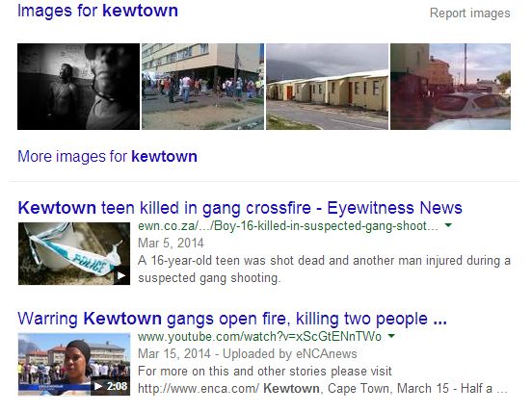The width and height of the screenshot is (532, 412).
Task: Click 'More images for kewtown' link
Action: (107, 157)
